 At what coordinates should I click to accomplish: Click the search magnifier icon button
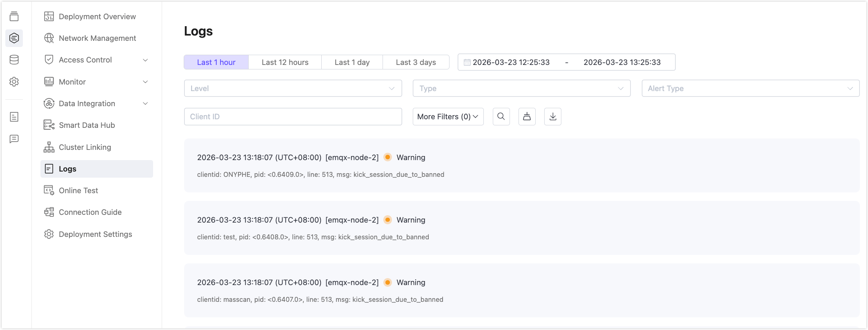(501, 116)
